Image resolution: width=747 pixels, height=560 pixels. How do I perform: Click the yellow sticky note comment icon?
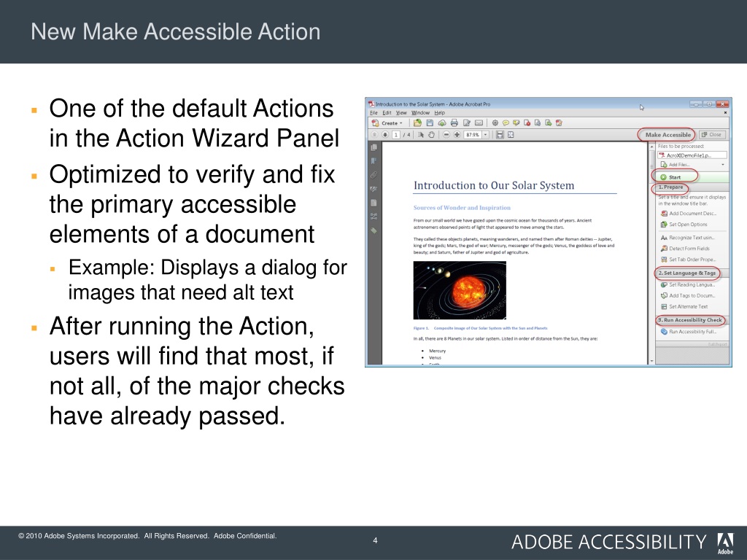[x=506, y=122]
